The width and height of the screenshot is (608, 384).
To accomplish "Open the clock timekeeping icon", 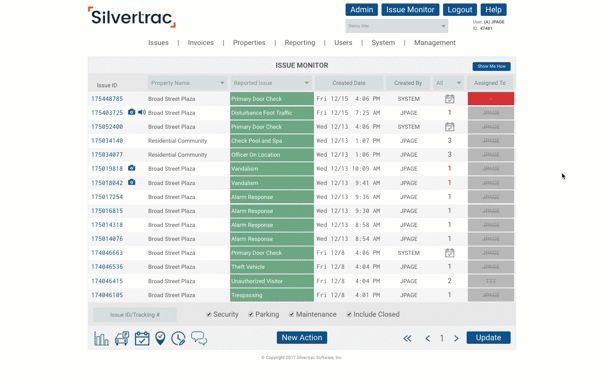I will (x=178, y=339).
